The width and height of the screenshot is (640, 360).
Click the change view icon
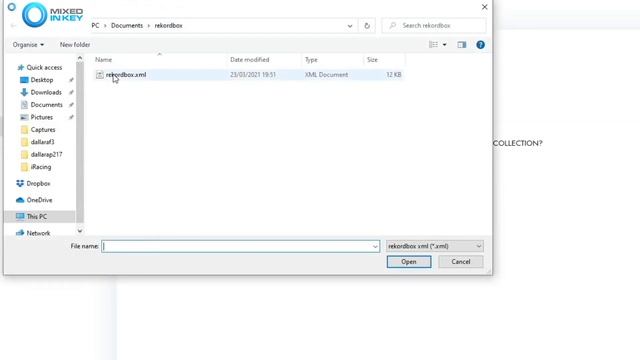coord(433,44)
